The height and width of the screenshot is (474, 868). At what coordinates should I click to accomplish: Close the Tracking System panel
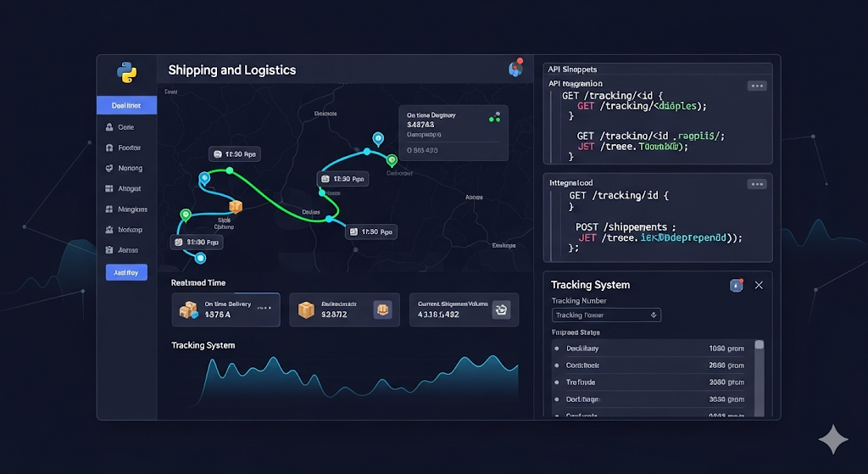(x=759, y=285)
